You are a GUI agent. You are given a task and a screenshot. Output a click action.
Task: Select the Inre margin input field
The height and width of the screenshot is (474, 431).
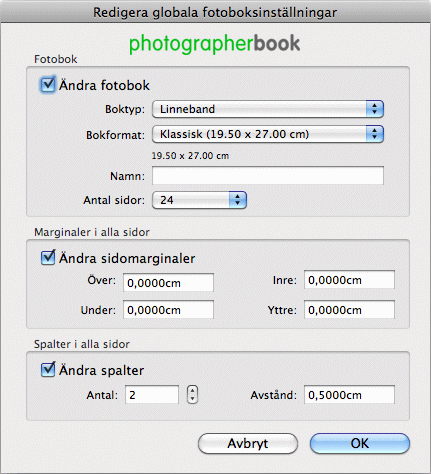[x=349, y=280]
